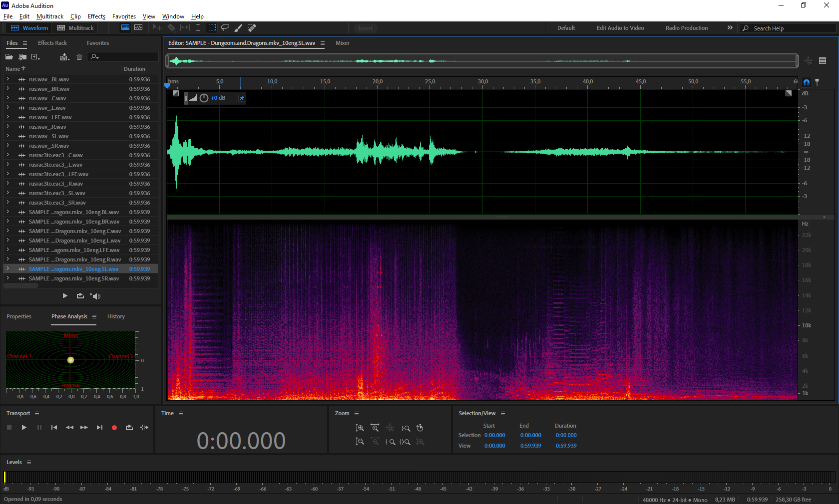Select the Marquee Selection tool
Screen dimensions: 839x504
coord(212,28)
